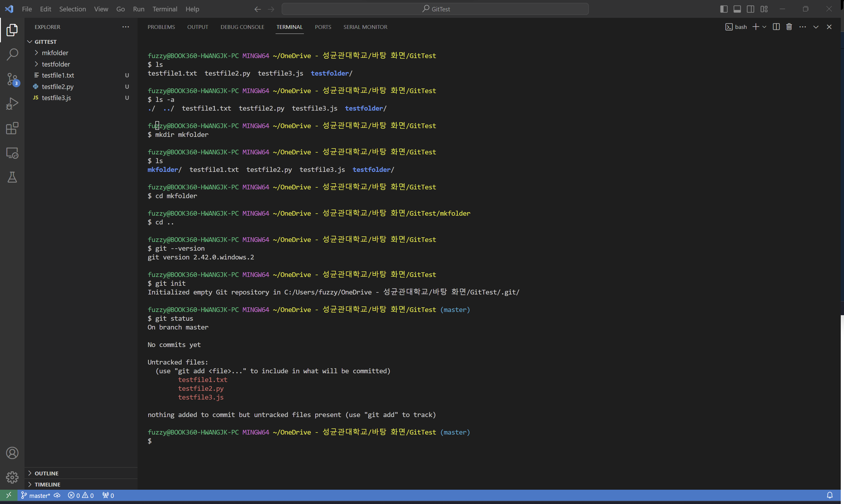This screenshot has height=504, width=844.
Task: Show errors and warnings count in status bar
Action: coord(81,495)
